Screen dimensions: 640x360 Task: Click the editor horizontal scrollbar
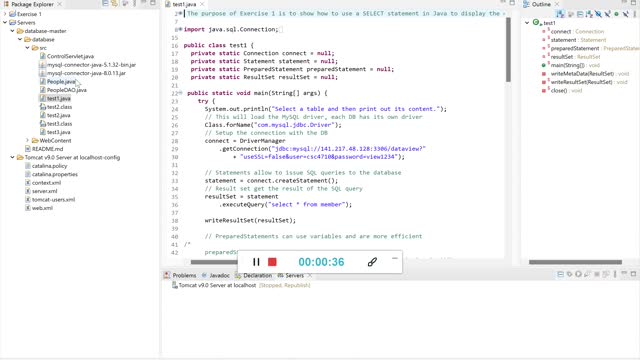(x=214, y=262)
